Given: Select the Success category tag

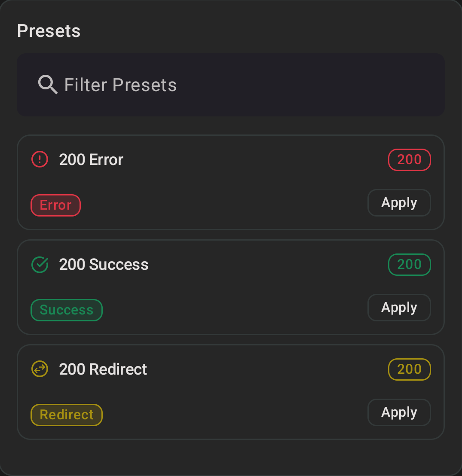Looking at the screenshot, I should point(66,310).
